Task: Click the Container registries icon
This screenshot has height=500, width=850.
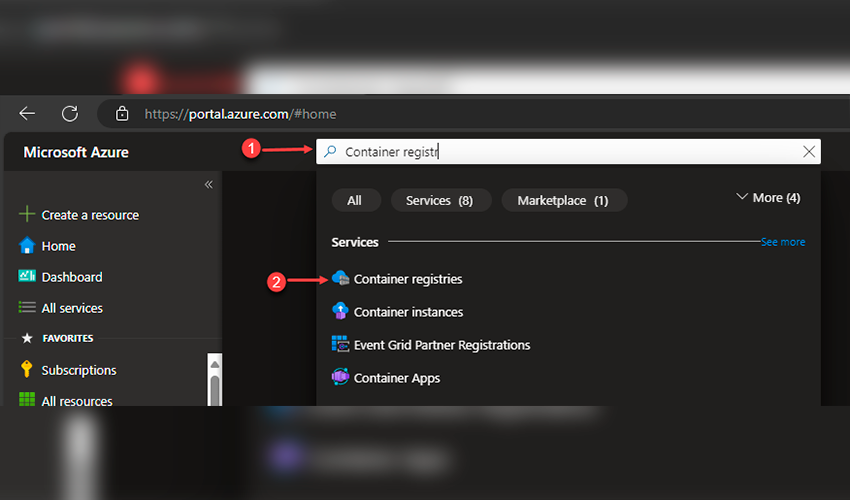Action: click(340, 278)
